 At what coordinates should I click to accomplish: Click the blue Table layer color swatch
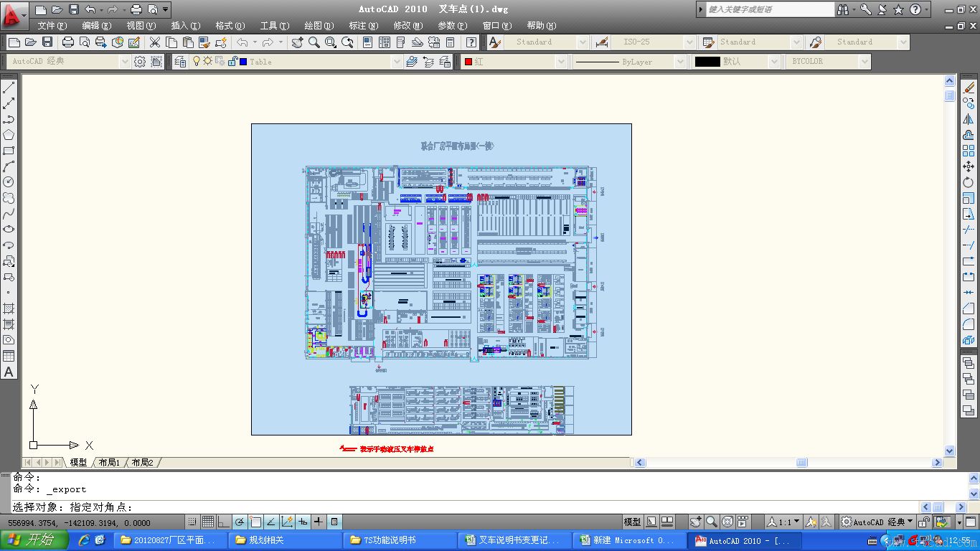[x=243, y=62]
